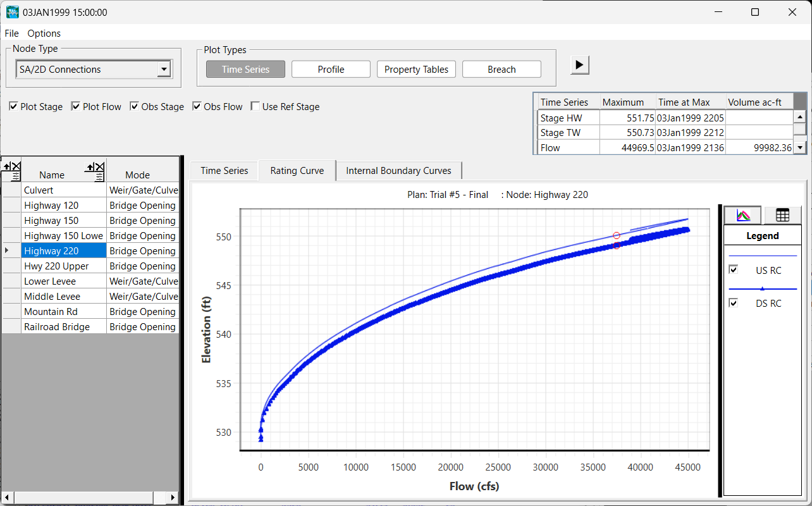Open the Node Type dropdown

tap(164, 70)
